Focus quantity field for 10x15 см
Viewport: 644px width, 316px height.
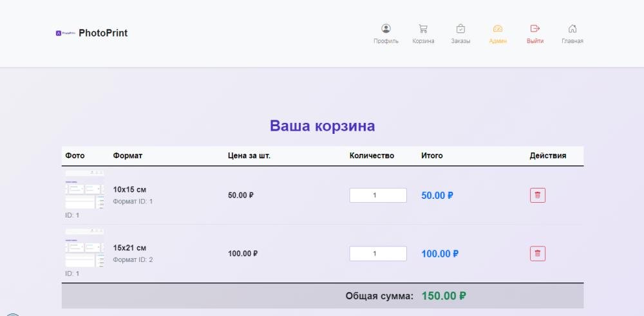(x=378, y=195)
